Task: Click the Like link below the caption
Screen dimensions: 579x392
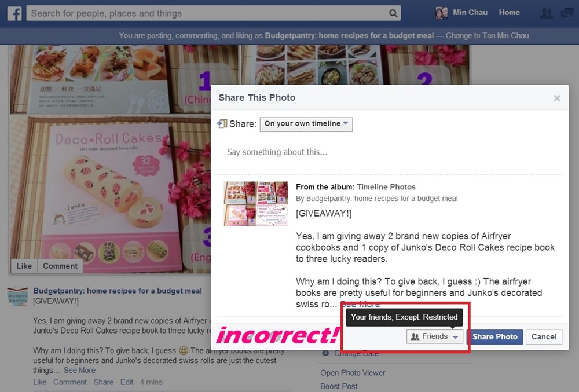Action: pyautogui.click(x=39, y=382)
